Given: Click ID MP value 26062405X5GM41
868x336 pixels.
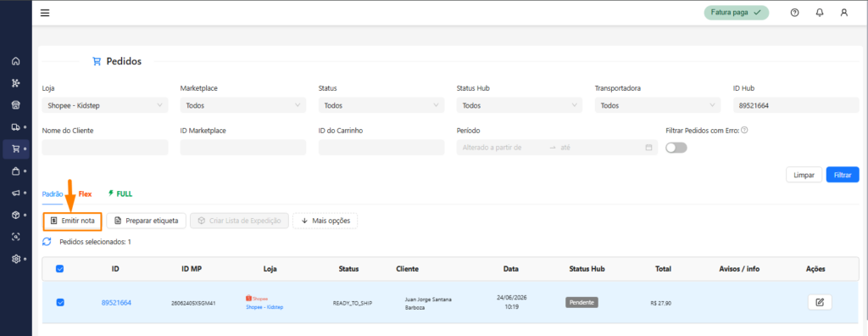Looking at the screenshot, I should (x=194, y=303).
